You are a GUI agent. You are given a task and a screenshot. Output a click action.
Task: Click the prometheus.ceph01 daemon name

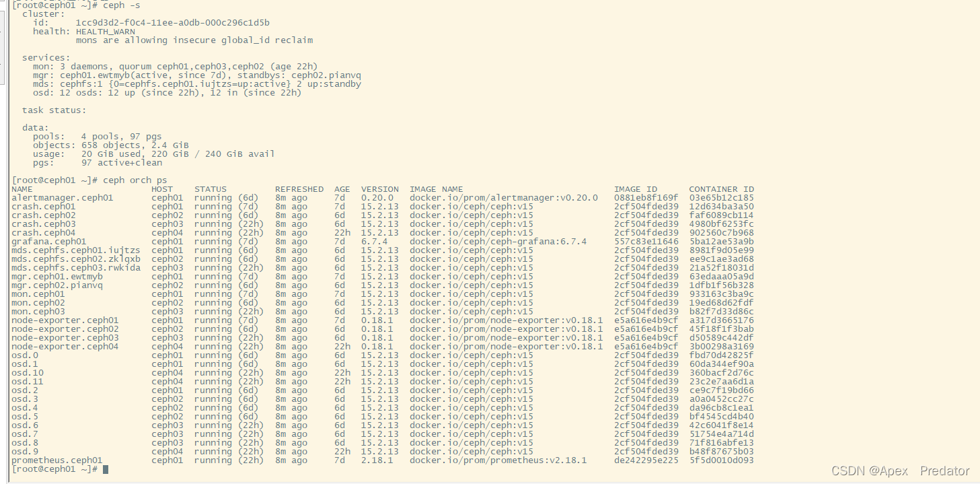(57, 460)
